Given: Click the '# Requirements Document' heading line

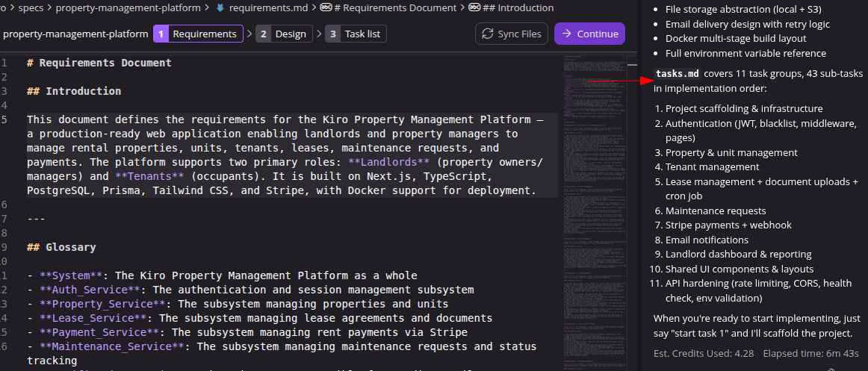Looking at the screenshot, I should tap(99, 63).
